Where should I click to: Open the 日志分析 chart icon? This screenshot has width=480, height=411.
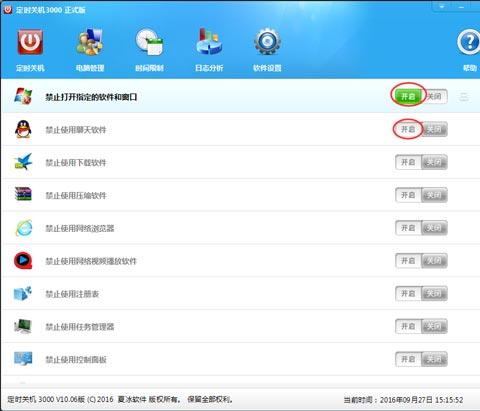(x=209, y=42)
